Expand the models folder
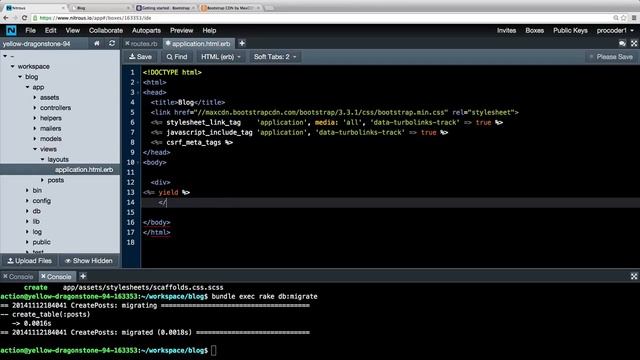 35,139
